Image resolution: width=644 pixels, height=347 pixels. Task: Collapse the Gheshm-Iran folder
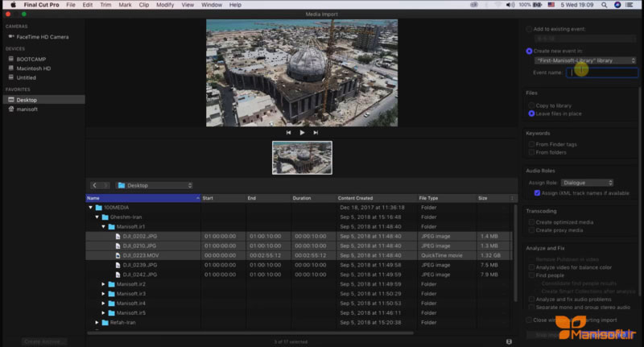tap(97, 217)
